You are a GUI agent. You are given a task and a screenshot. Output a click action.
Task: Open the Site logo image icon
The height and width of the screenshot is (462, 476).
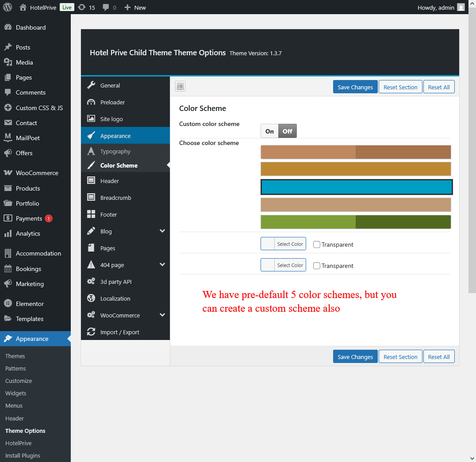91,119
